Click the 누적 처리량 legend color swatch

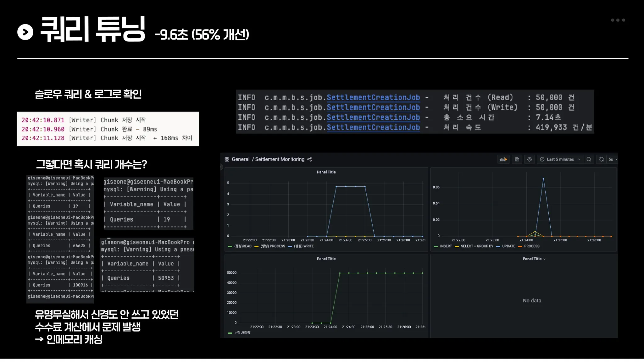click(x=230, y=333)
